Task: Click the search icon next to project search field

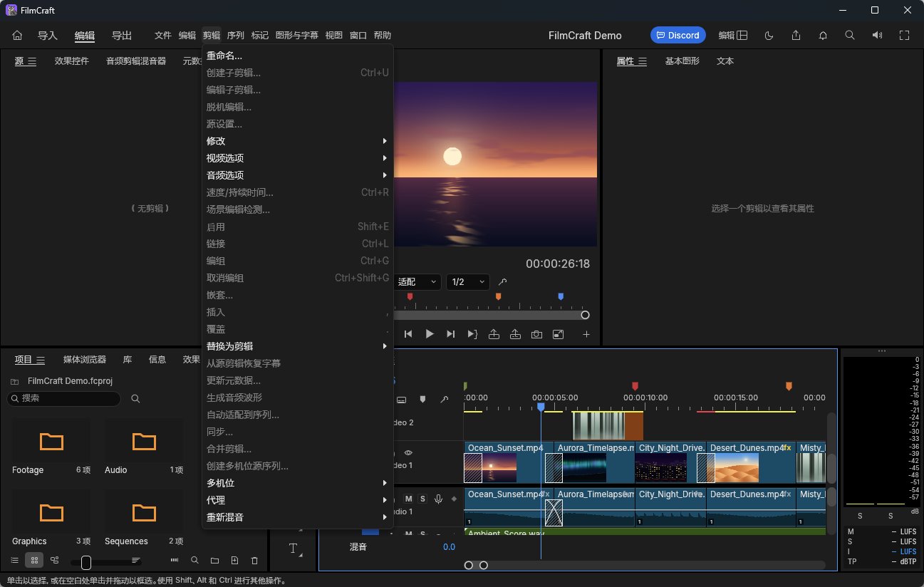Action: 135,398
